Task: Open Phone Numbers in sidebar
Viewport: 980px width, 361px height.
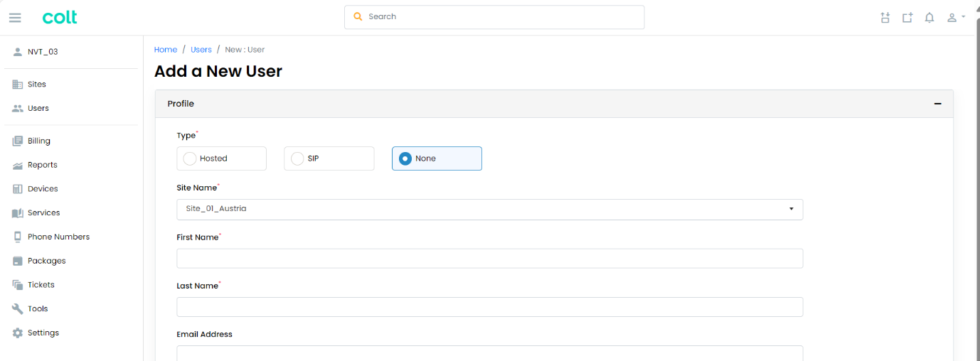Action: pyautogui.click(x=58, y=237)
